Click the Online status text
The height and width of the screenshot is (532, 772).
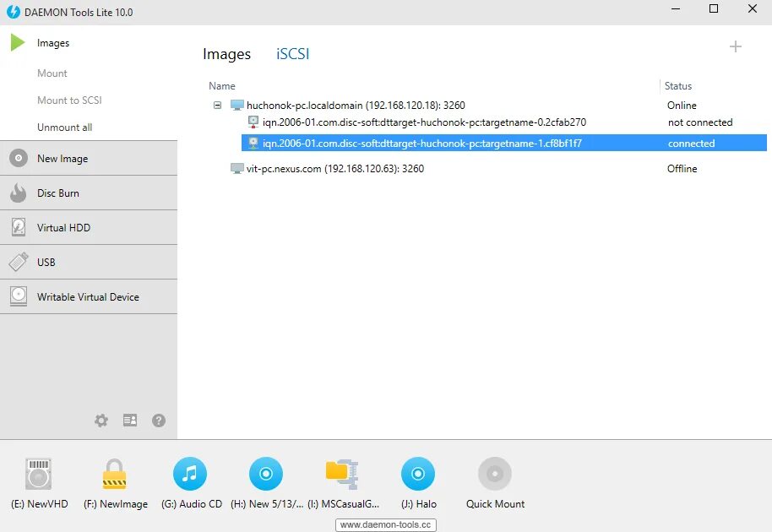(682, 105)
